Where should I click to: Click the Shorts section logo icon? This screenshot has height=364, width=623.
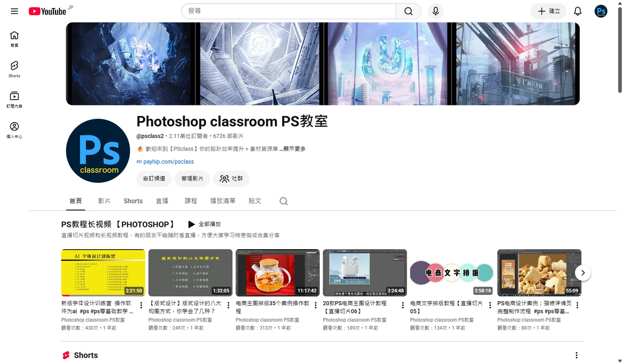[66, 355]
